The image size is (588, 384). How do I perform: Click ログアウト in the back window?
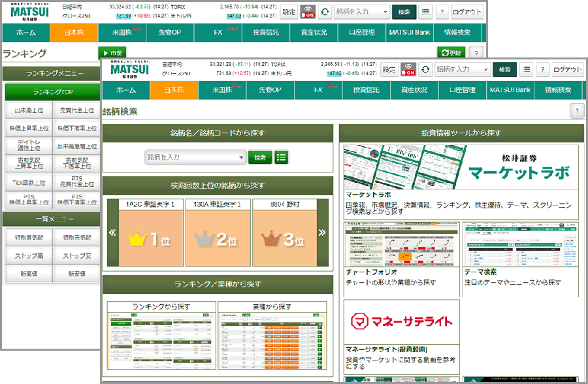click(x=467, y=12)
